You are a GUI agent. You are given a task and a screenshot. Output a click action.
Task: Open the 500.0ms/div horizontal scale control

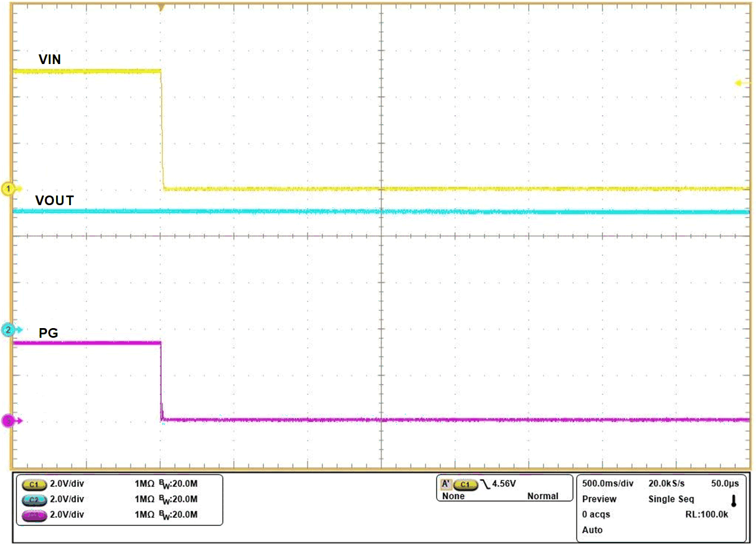pyautogui.click(x=608, y=484)
